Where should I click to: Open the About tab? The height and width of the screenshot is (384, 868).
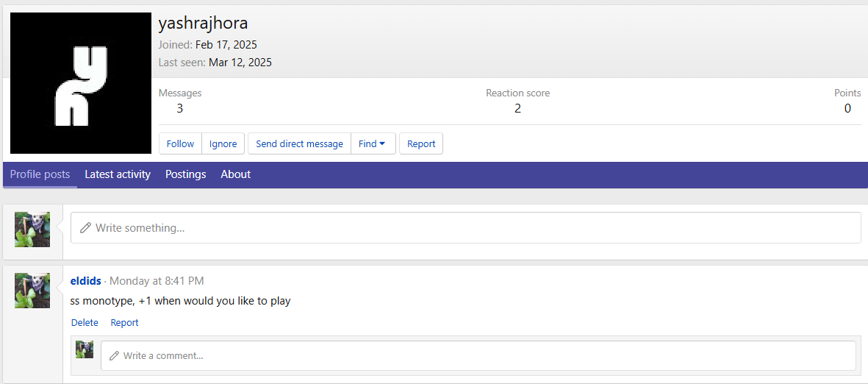(236, 174)
